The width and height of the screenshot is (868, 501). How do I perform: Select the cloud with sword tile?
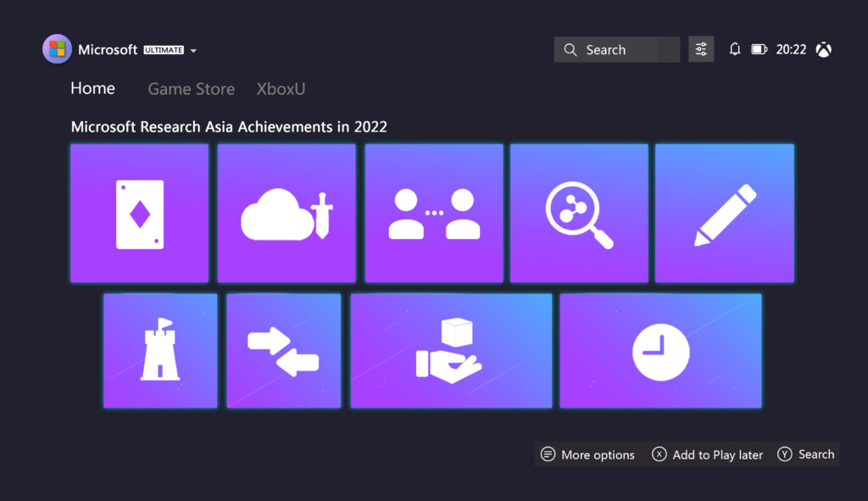click(287, 213)
